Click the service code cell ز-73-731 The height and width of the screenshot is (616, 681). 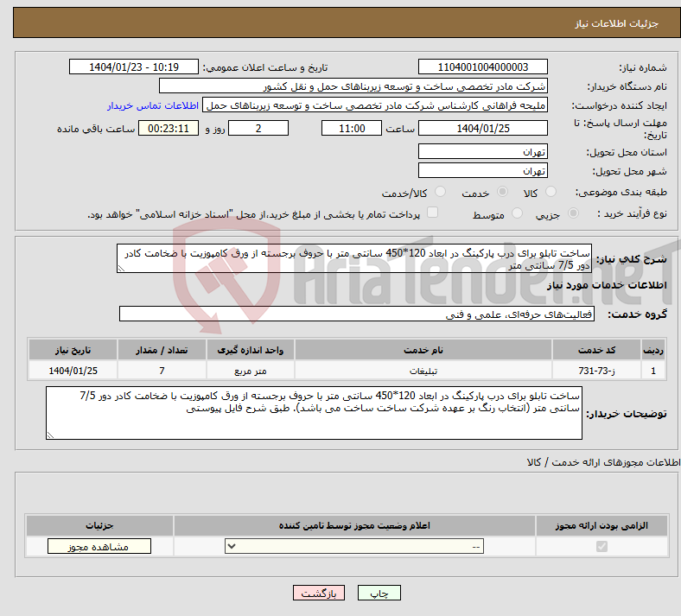coord(597,371)
